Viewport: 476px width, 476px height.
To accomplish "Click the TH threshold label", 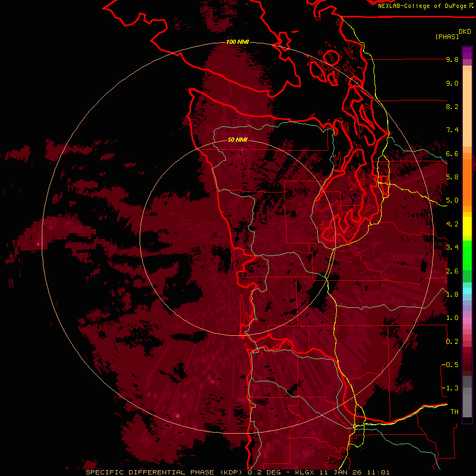I will (x=454, y=412).
